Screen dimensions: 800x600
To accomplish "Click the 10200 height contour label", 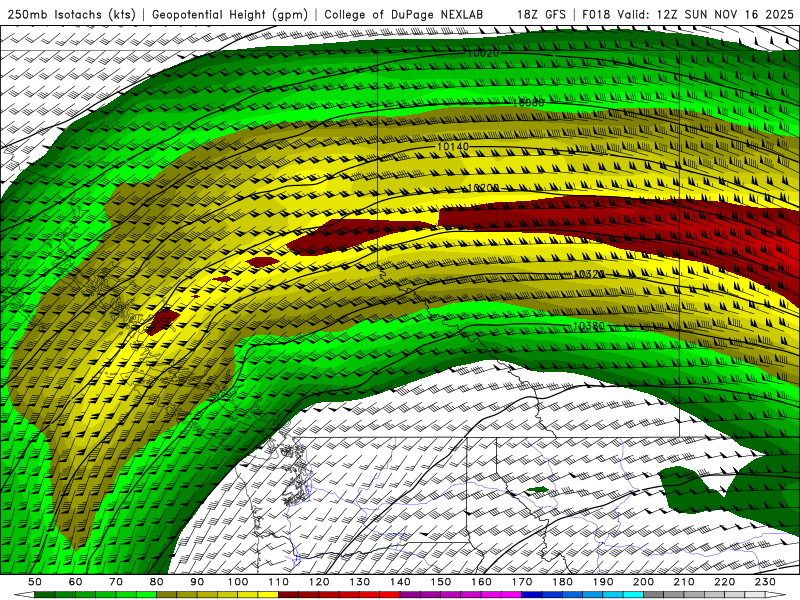I will click(x=483, y=188).
